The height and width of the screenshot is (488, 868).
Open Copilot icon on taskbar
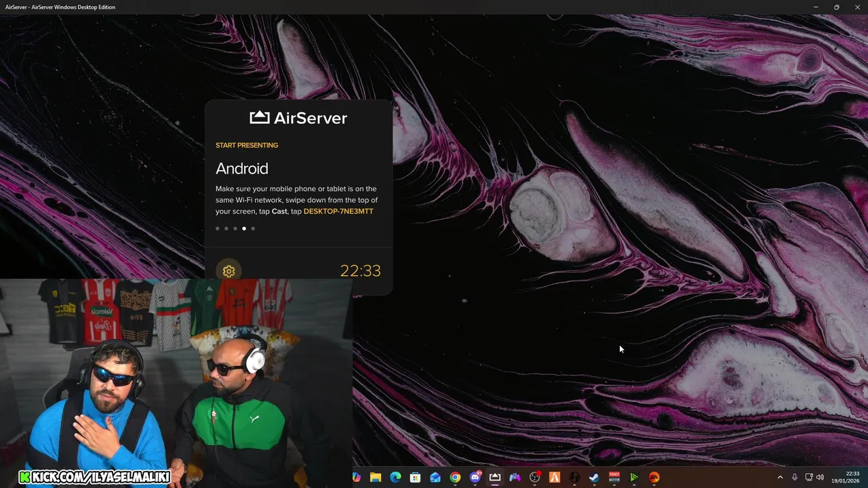(357, 478)
